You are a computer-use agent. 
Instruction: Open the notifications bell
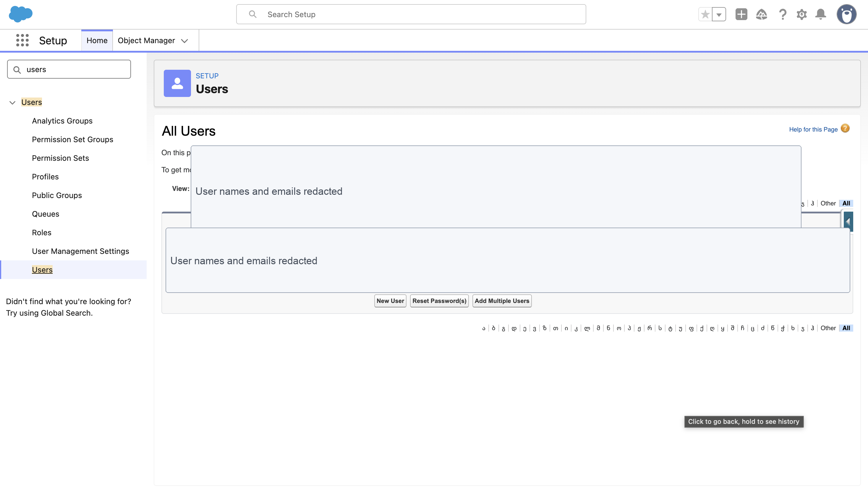[821, 14]
